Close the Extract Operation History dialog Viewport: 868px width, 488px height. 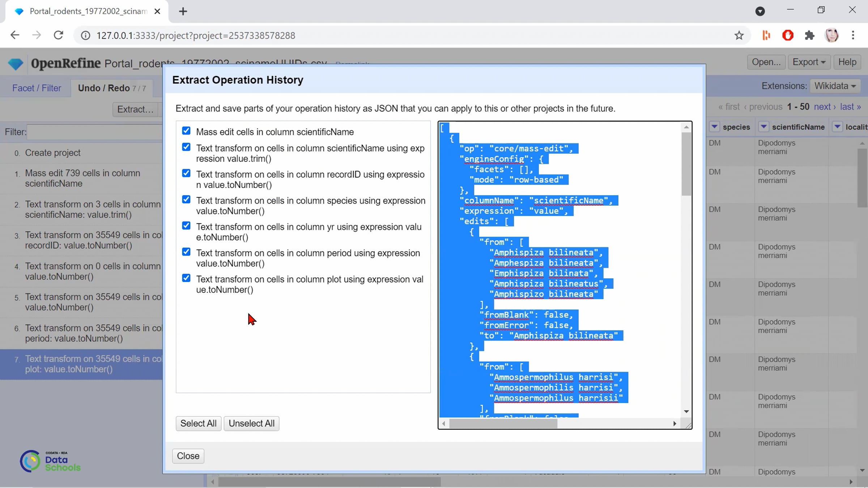pos(188,456)
